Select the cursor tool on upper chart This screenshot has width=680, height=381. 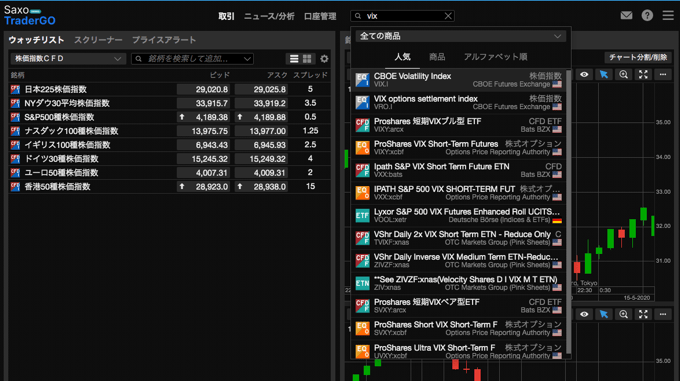click(604, 75)
